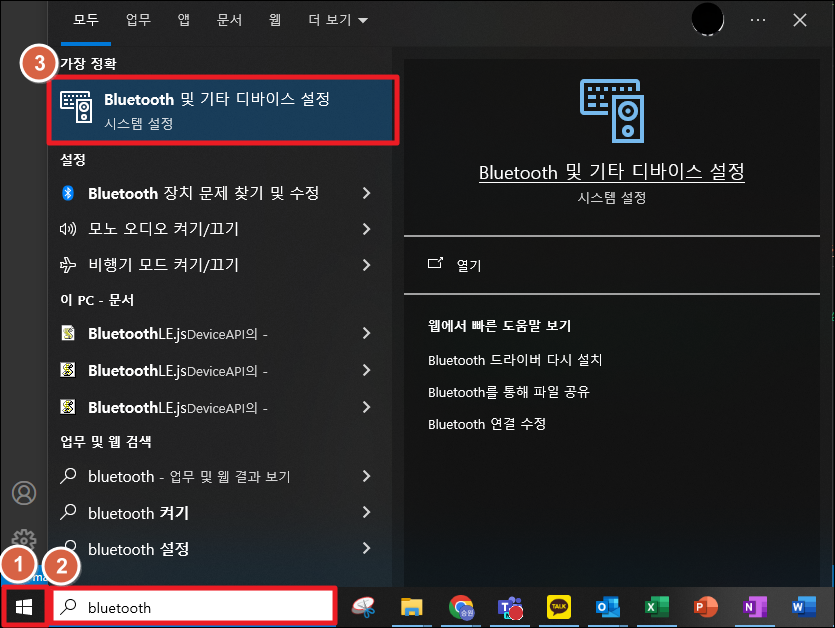
Task: Open Outlook from the taskbar
Action: (x=608, y=607)
